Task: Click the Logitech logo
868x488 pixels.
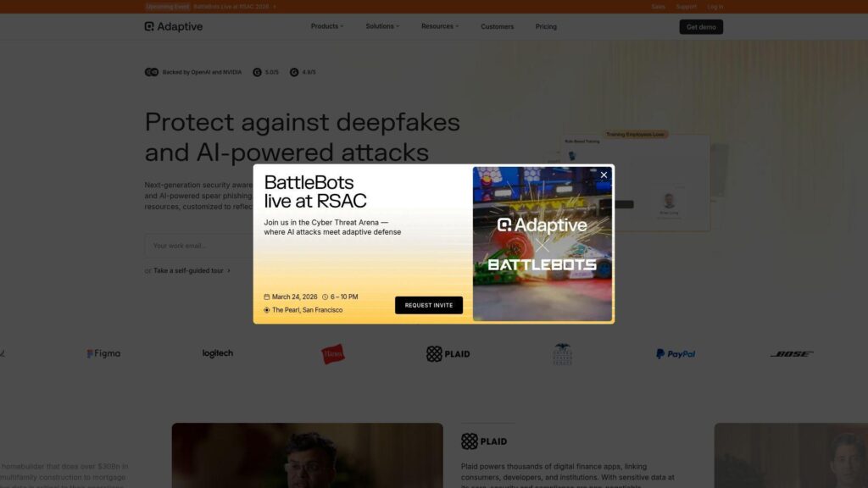Action: click(x=217, y=353)
